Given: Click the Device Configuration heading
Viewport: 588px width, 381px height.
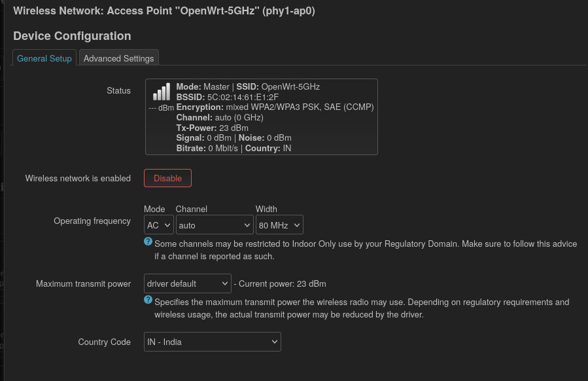Looking at the screenshot, I should click(72, 36).
